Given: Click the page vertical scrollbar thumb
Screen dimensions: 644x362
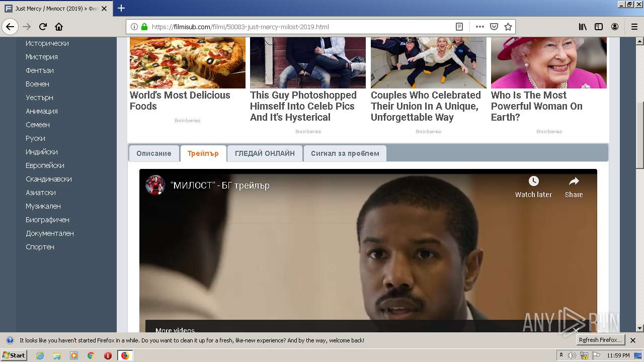Looking at the screenshot, I should pyautogui.click(x=640, y=135).
